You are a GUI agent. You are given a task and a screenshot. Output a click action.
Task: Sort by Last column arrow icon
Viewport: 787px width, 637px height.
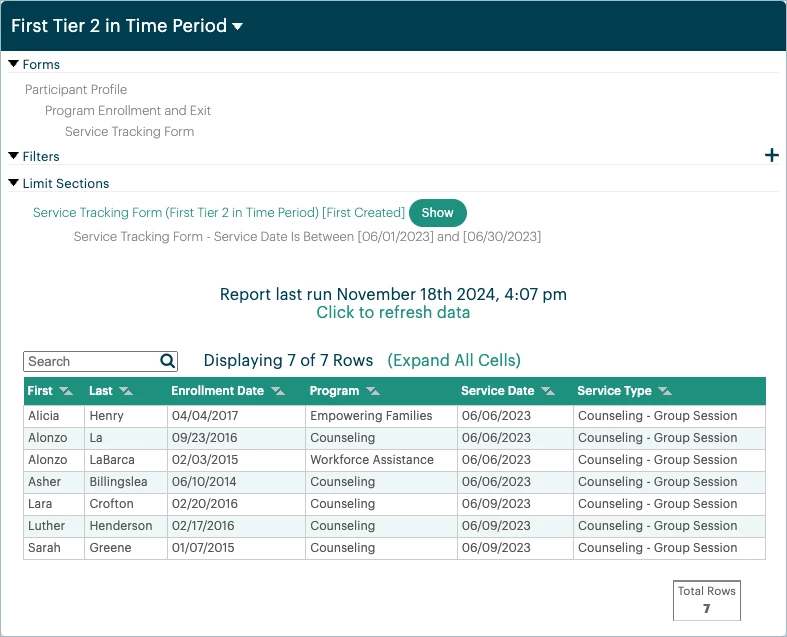(126, 391)
